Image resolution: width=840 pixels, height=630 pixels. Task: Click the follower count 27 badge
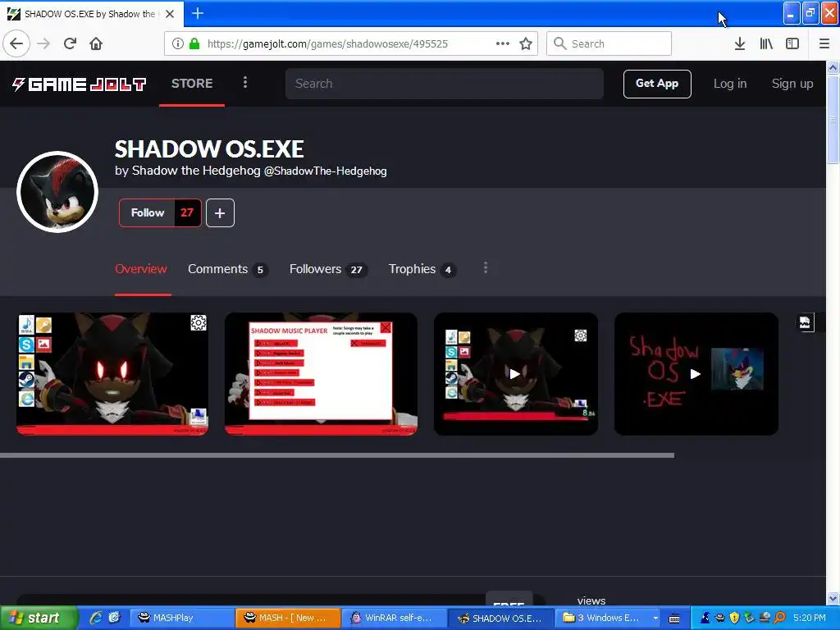(187, 212)
